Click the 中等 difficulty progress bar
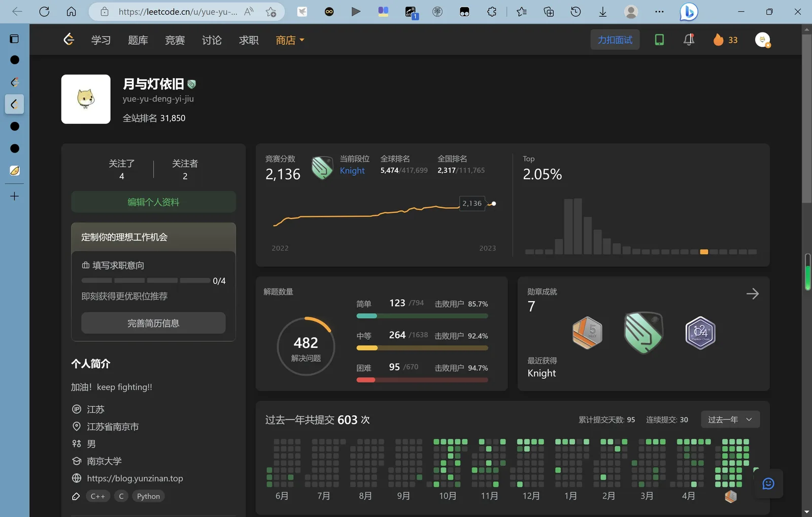Viewport: 812px width, 517px height. pyautogui.click(x=422, y=348)
